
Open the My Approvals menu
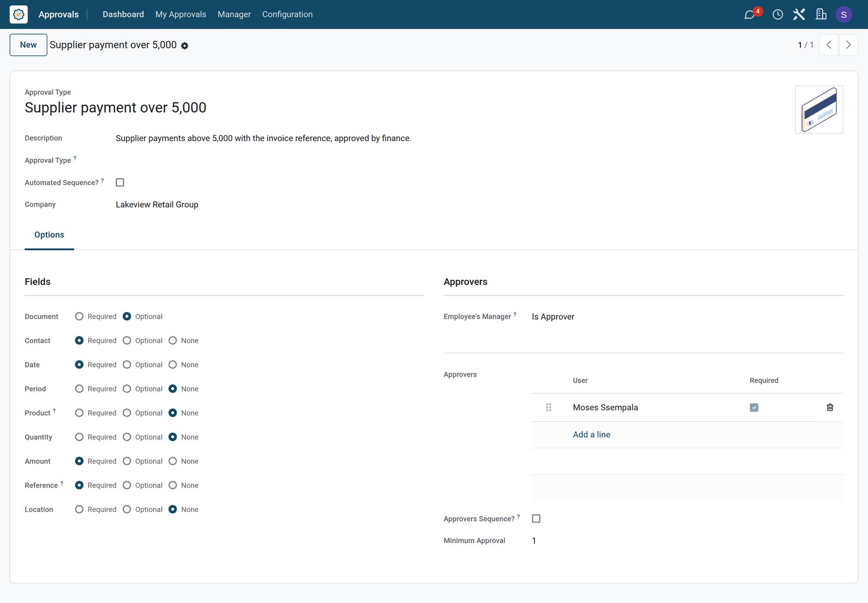(x=181, y=15)
